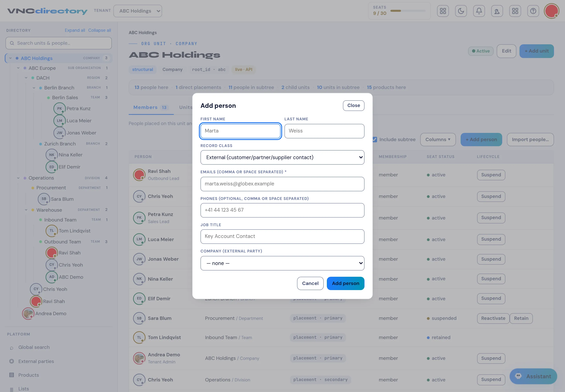Viewport: 565px width, 392px height.
Task: Click the Expand all link
Action: click(75, 30)
